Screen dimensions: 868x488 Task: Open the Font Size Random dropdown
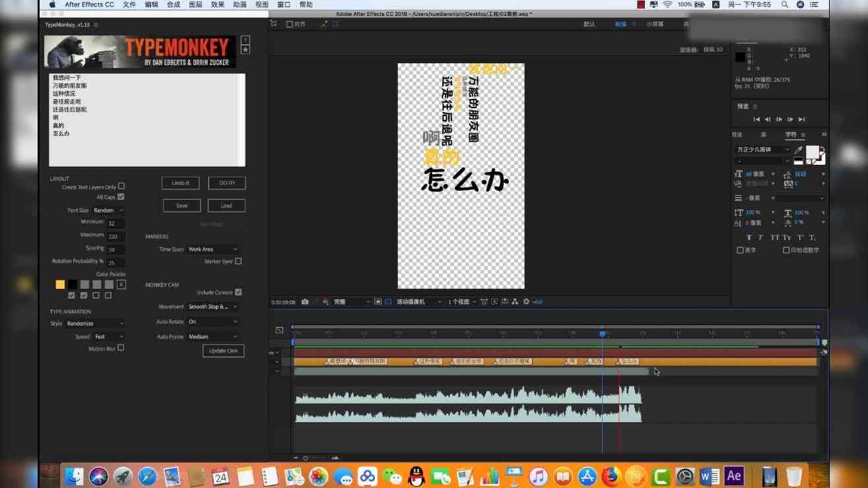click(108, 210)
